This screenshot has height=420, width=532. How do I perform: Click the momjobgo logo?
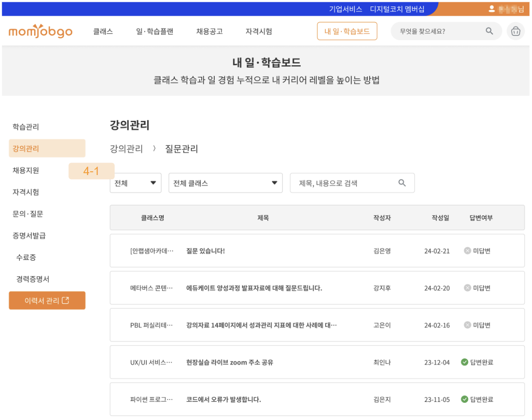pyautogui.click(x=41, y=31)
